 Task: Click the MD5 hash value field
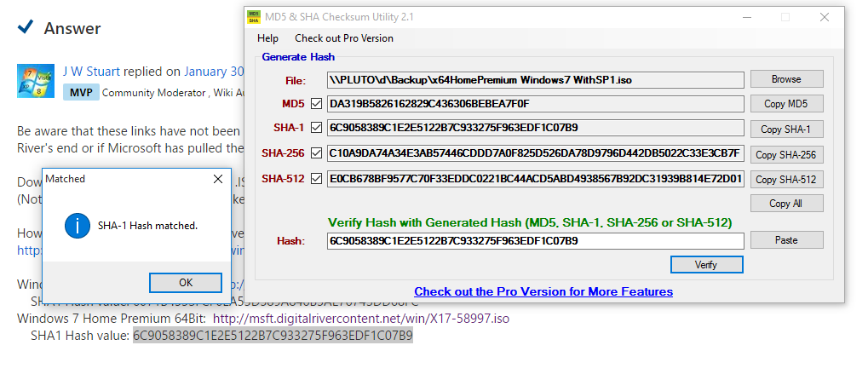coord(535,103)
